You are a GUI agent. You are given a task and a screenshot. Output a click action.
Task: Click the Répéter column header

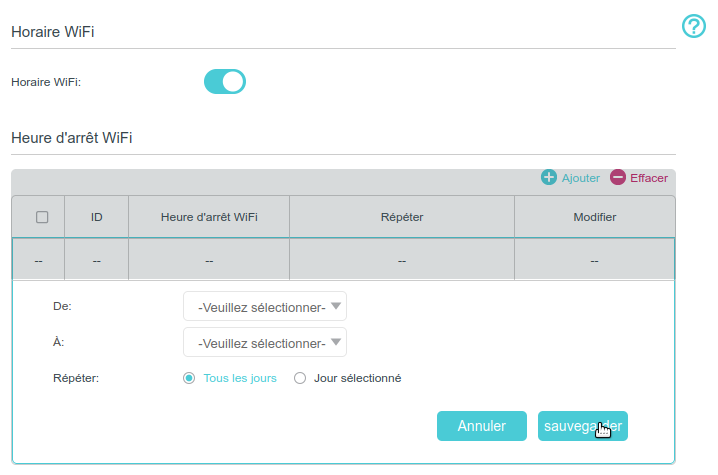[x=401, y=217]
